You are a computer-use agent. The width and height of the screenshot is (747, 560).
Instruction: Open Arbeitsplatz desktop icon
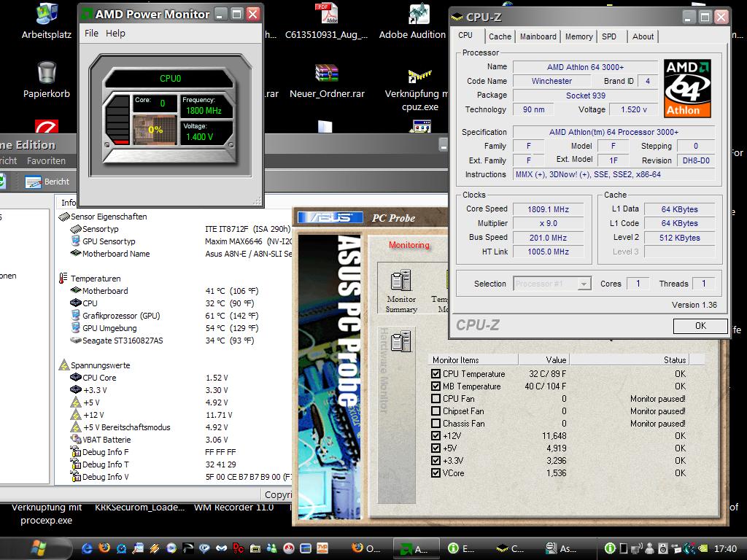47,15
